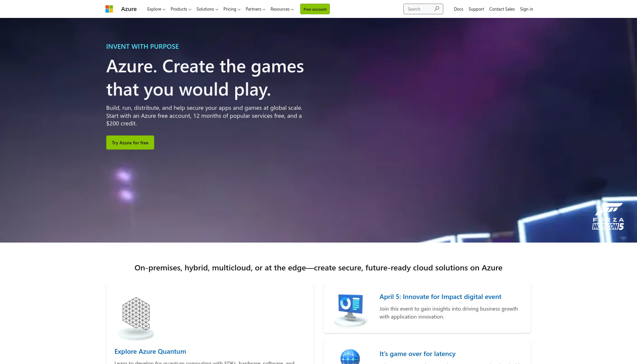Click Try Azure for free button

click(x=130, y=142)
